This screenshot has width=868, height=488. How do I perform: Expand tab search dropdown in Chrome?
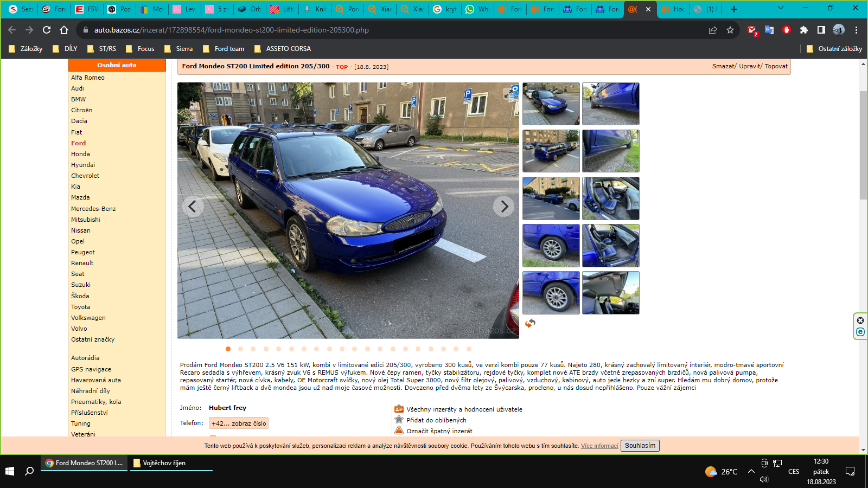[781, 8]
